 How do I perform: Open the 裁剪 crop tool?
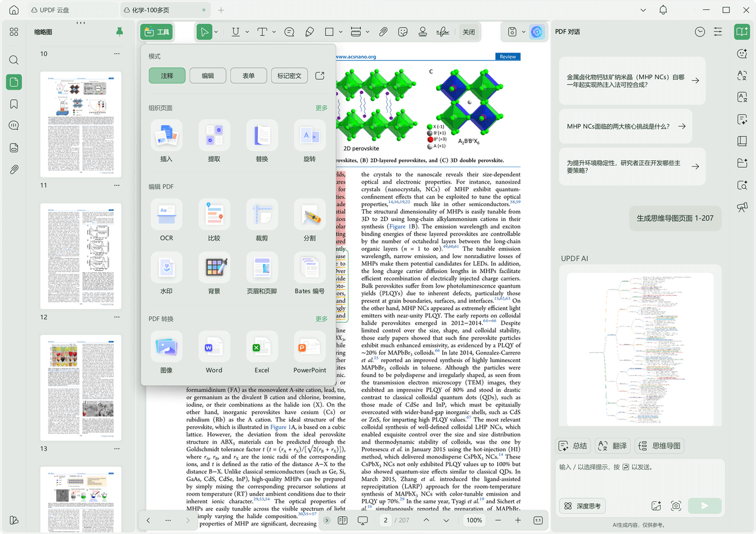[x=262, y=216]
